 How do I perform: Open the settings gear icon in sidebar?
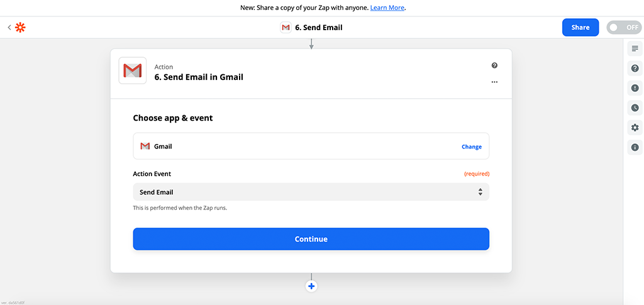tap(635, 128)
